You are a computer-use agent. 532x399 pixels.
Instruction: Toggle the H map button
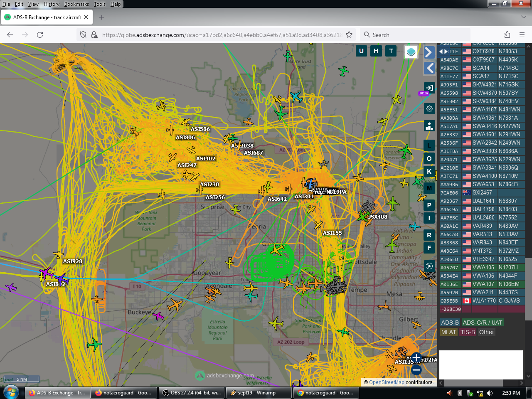click(x=376, y=51)
